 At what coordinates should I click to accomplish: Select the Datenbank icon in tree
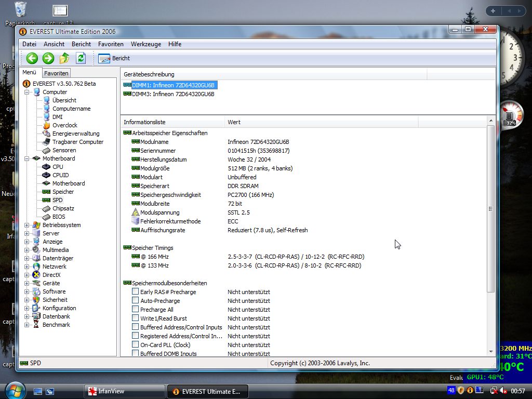(x=36, y=316)
